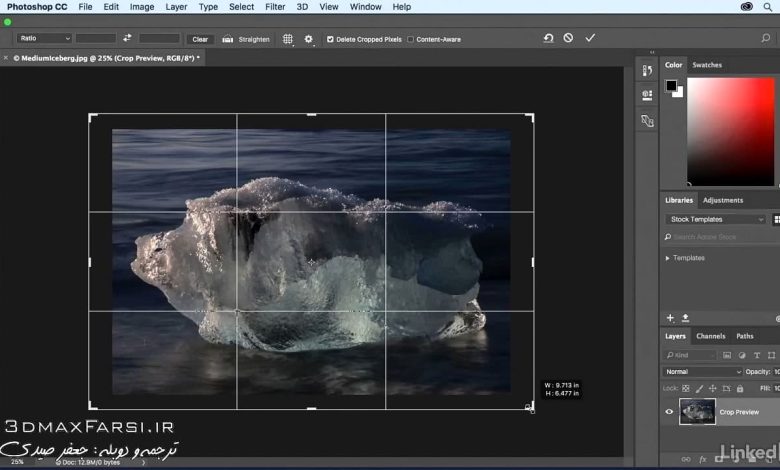Switch to the Channels tab
Viewport: 780px width, 470px height.
pos(710,336)
